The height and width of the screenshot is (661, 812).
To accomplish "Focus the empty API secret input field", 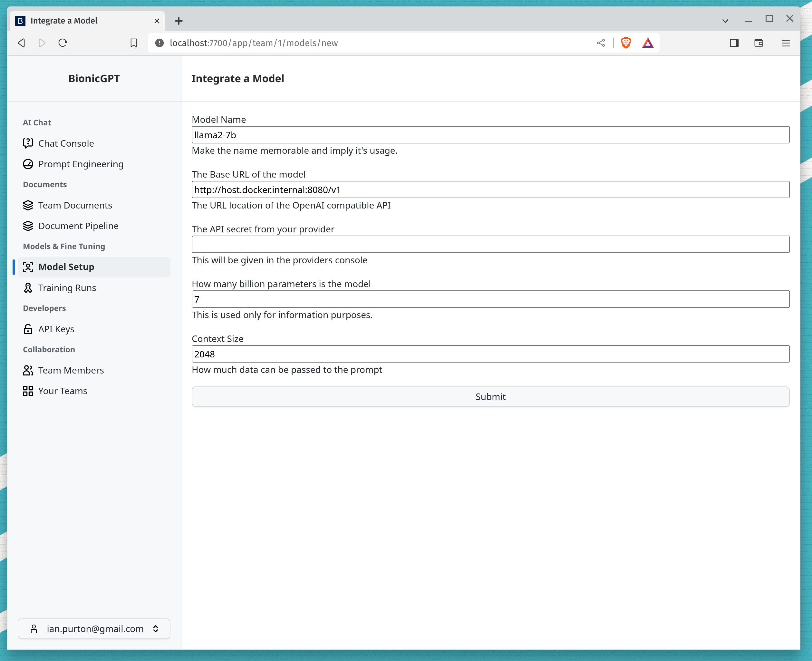I will click(490, 244).
